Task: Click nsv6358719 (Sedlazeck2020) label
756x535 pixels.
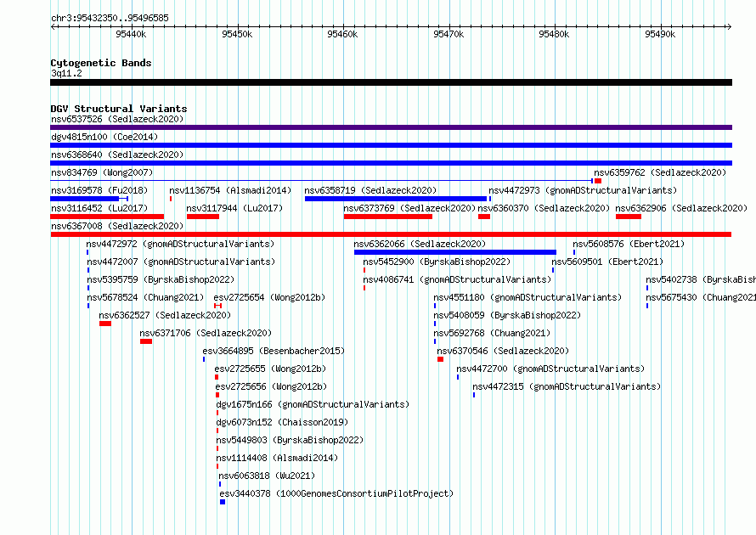Action: point(370,190)
